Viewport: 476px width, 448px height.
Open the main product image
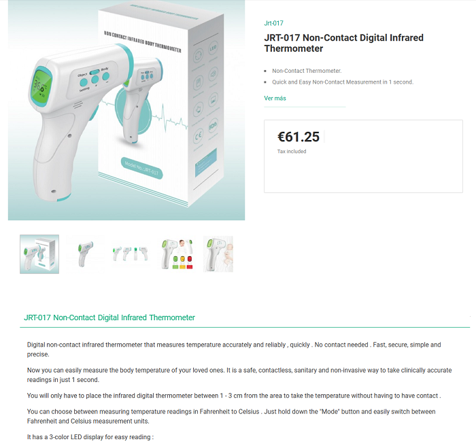126,110
